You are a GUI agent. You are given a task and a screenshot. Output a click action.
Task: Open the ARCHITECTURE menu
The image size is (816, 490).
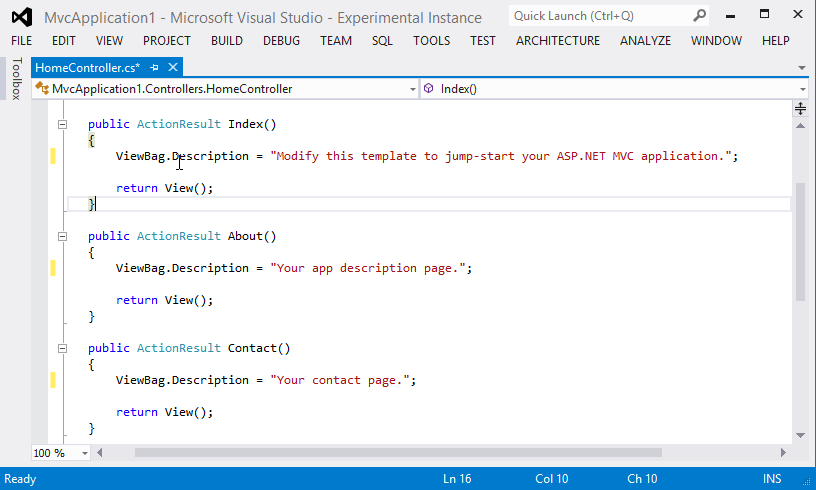[558, 41]
